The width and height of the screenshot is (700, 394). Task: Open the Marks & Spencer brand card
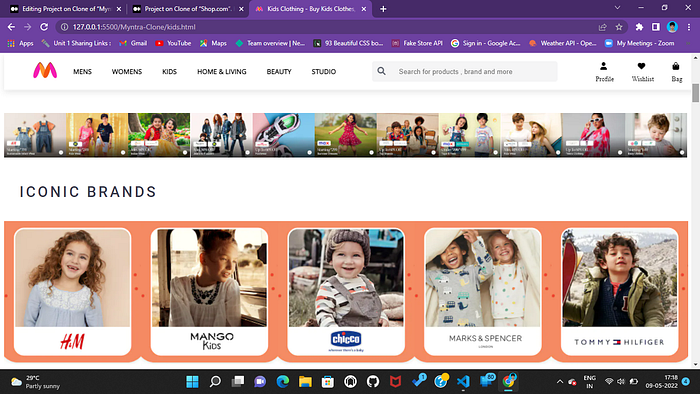[483, 292]
